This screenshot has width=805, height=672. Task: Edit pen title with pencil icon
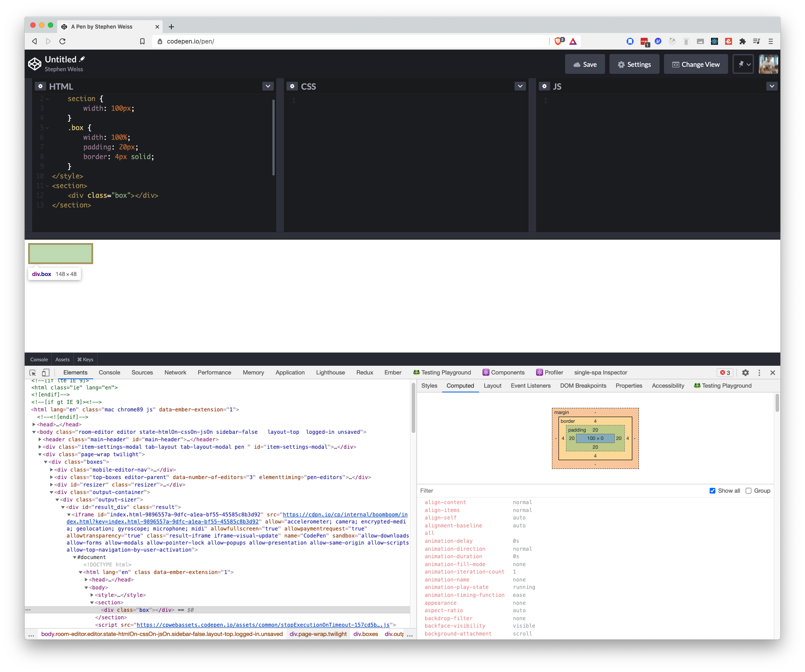[82, 59]
